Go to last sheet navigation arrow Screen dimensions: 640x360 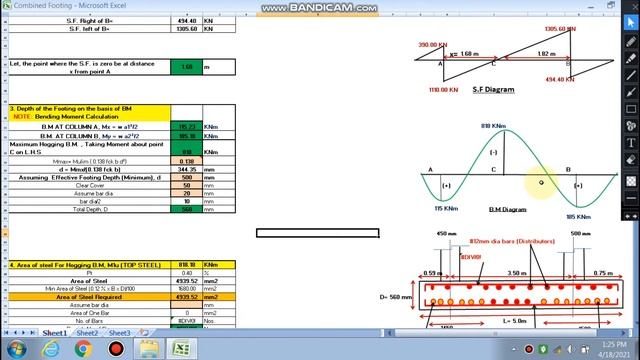click(32, 333)
